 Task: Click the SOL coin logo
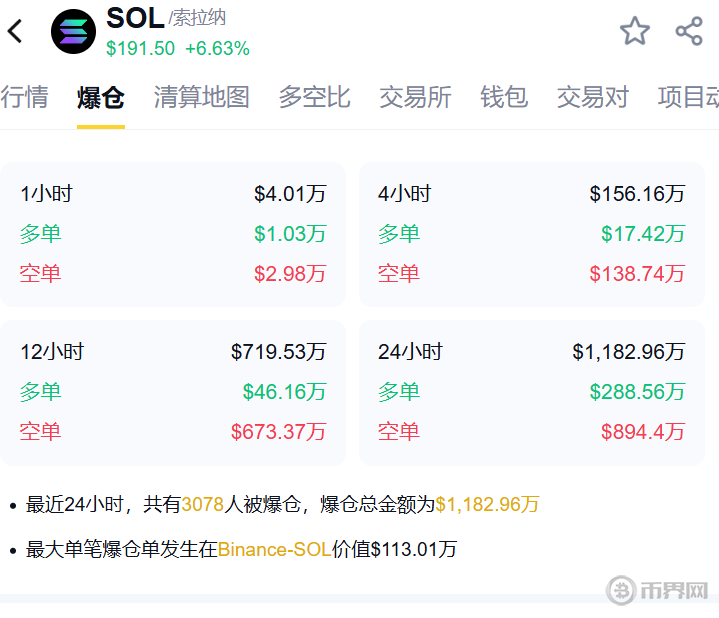73,31
